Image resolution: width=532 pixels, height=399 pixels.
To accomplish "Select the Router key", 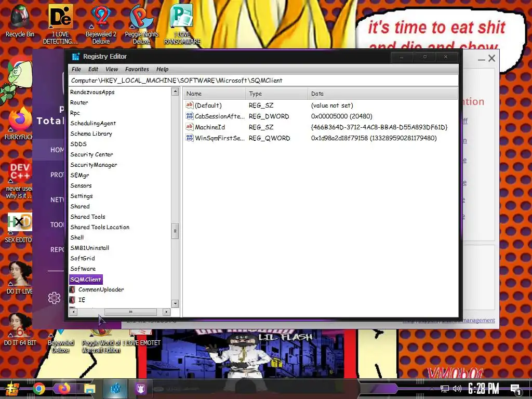I will coord(79,102).
